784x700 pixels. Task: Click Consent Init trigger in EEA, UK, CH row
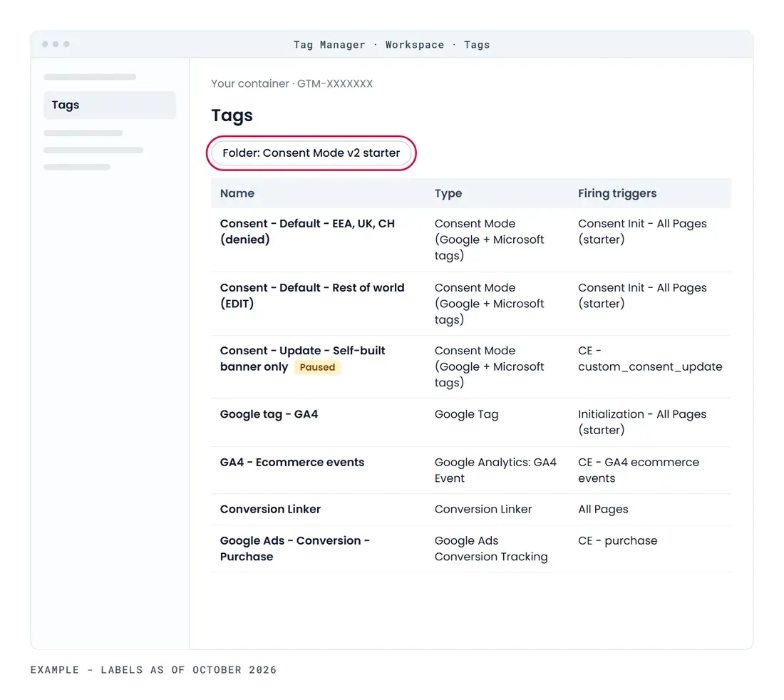[642, 232]
